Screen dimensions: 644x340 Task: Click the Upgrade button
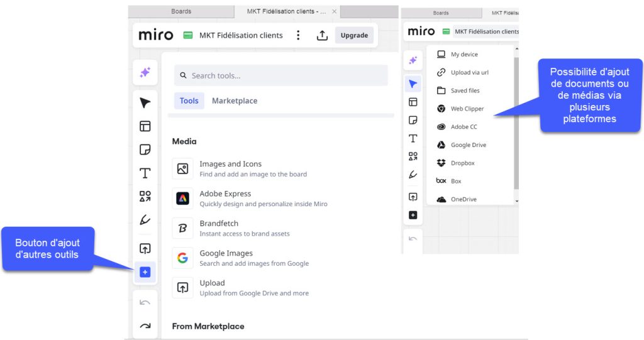[x=354, y=35]
